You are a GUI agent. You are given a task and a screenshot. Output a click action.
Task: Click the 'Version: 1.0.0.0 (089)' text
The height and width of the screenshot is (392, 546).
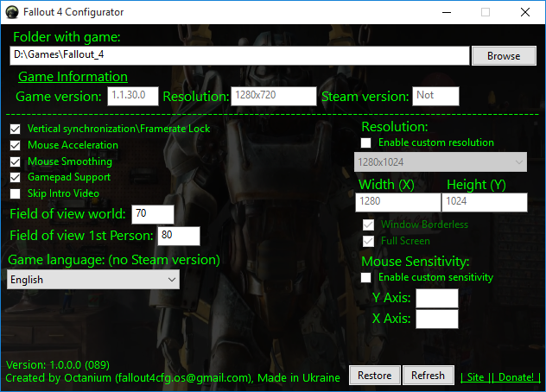[x=58, y=365]
